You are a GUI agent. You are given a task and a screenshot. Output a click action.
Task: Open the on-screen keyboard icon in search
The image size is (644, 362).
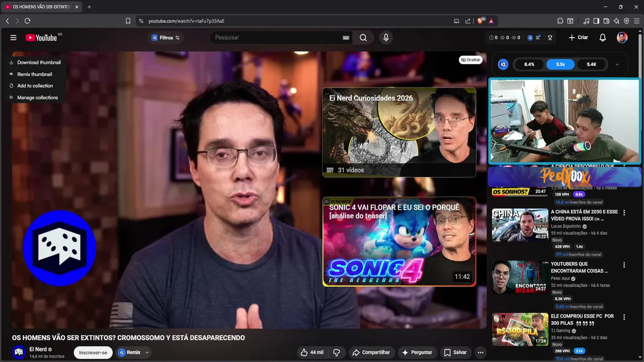[x=346, y=38]
